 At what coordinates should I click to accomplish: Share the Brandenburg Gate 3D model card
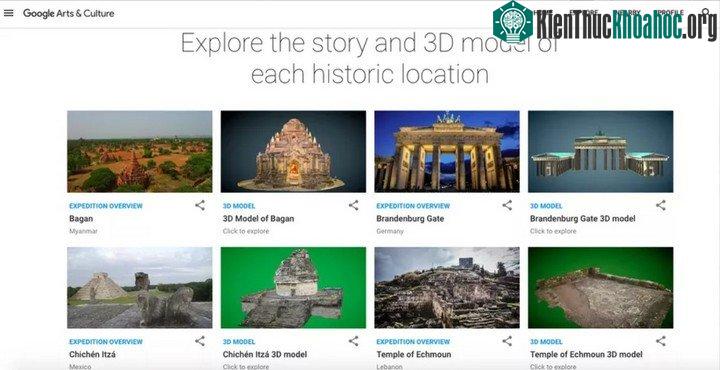tap(660, 205)
